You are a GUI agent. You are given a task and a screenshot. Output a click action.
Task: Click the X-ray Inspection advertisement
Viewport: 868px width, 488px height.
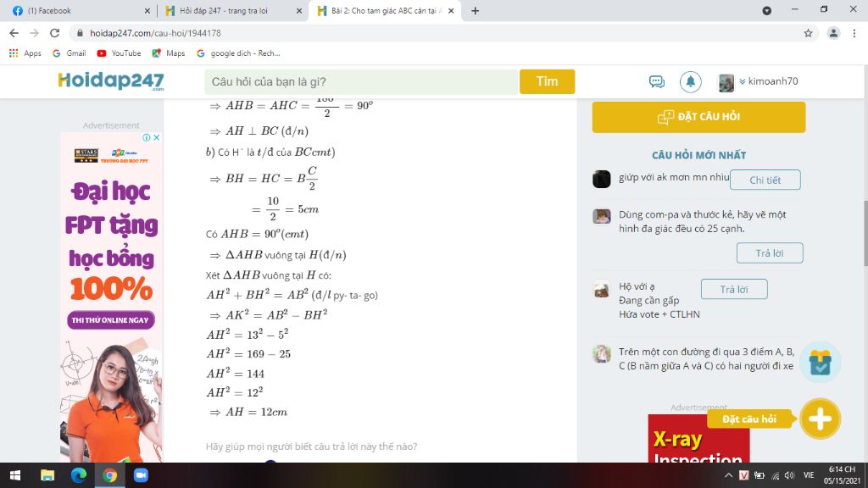[698, 439]
